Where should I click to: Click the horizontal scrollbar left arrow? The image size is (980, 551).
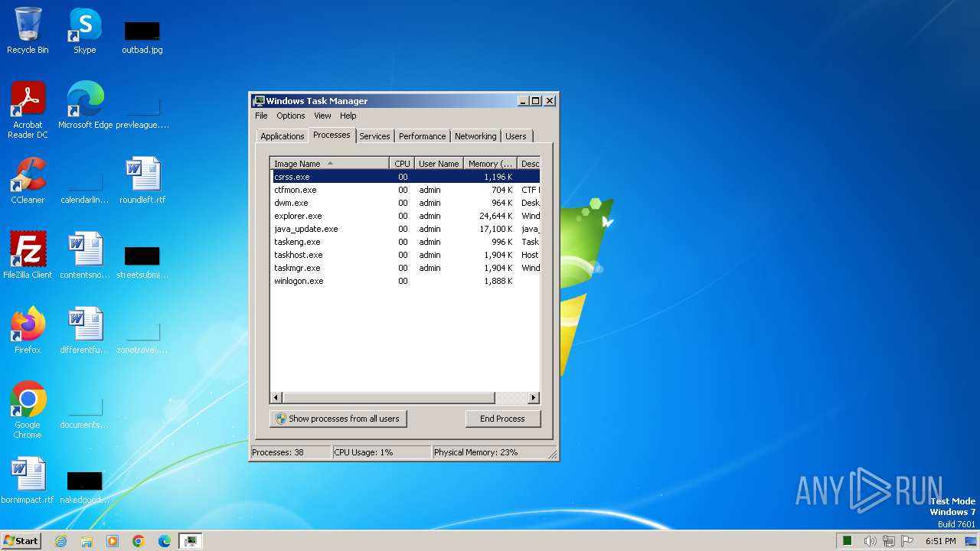(x=277, y=398)
